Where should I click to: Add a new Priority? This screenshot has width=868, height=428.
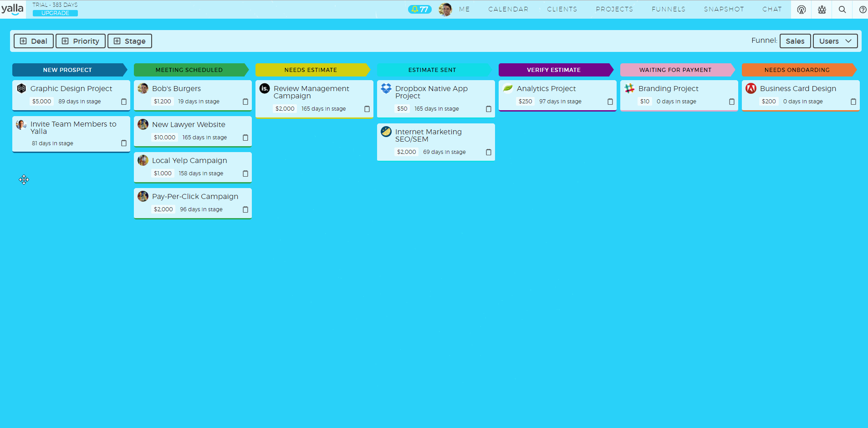point(81,41)
